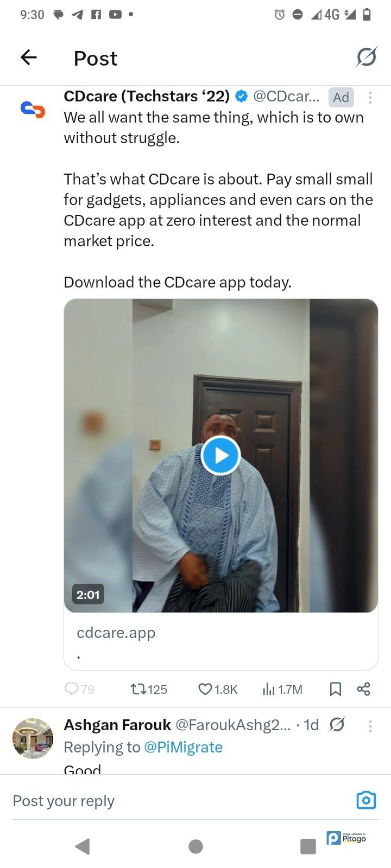Image resolution: width=391 pixels, height=868 pixels.
Task: Focus the Post your reply field
Action: pos(163,801)
